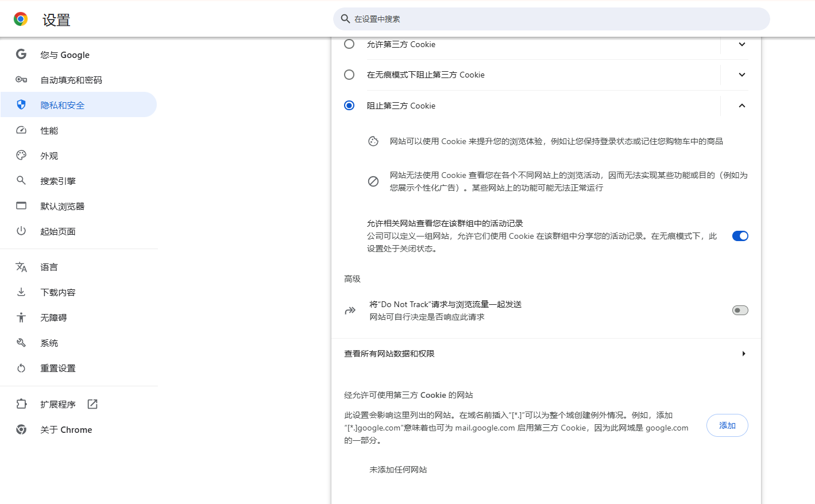
Task: Click the palette icon for 外观
Action: tap(21, 155)
